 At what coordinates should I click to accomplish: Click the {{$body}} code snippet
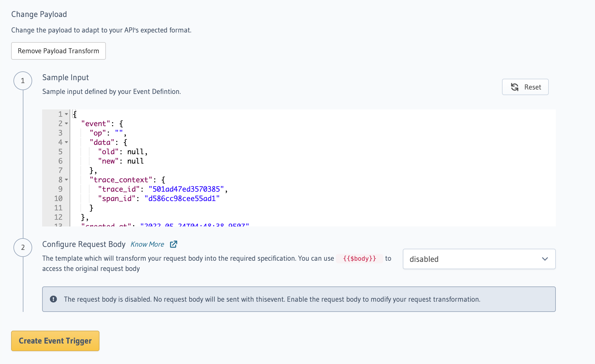pyautogui.click(x=359, y=258)
